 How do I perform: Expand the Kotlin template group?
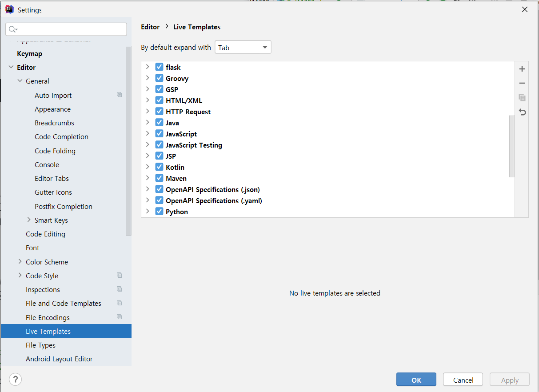(x=148, y=167)
